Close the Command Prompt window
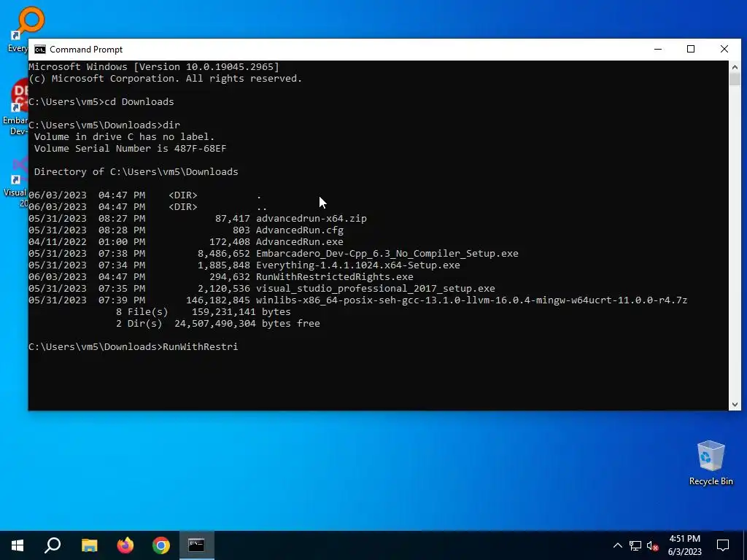 click(724, 49)
